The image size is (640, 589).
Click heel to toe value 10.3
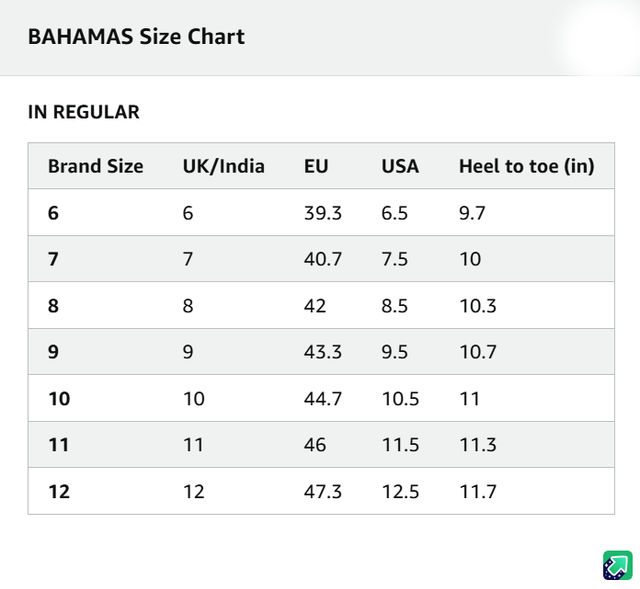coord(478,306)
